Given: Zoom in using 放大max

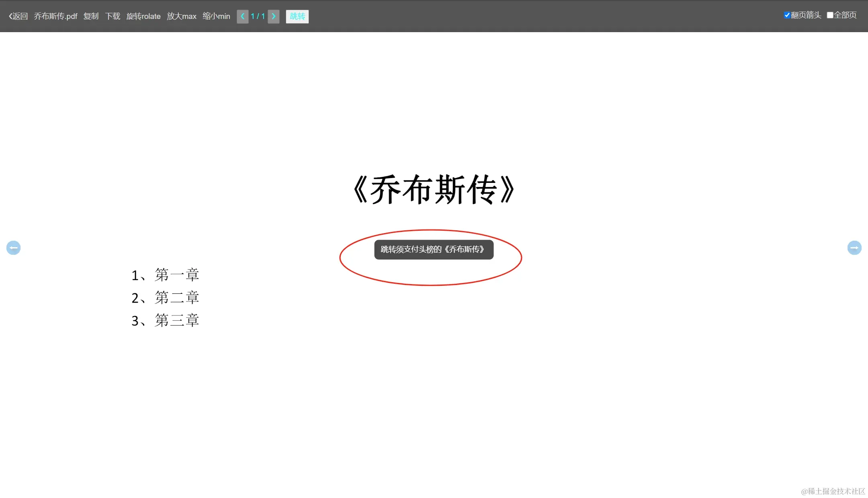Looking at the screenshot, I should pos(182,16).
